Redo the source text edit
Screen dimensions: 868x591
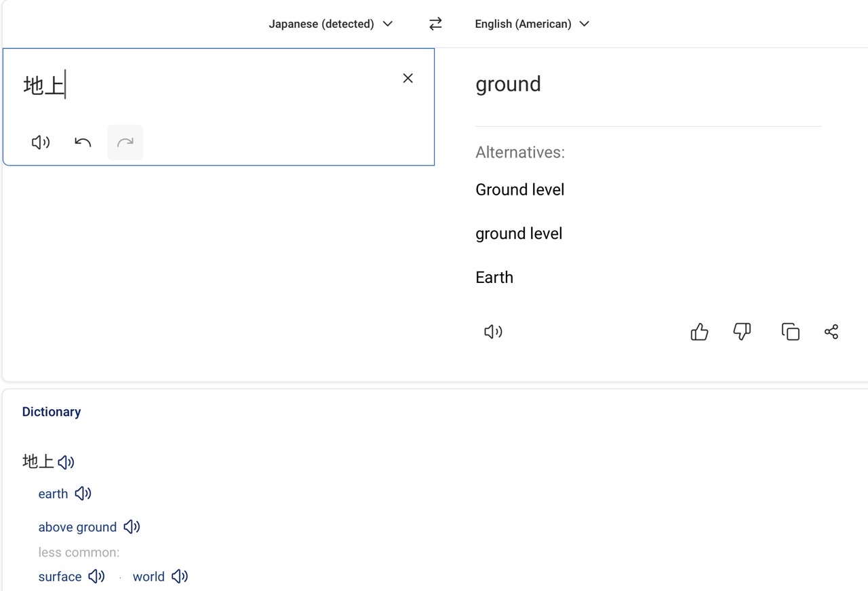[125, 142]
